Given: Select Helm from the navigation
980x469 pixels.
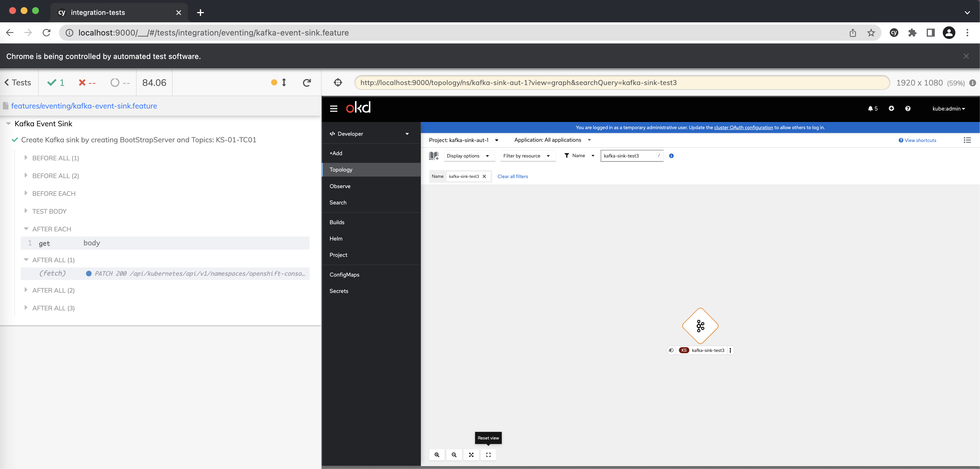Looking at the screenshot, I should (336, 239).
